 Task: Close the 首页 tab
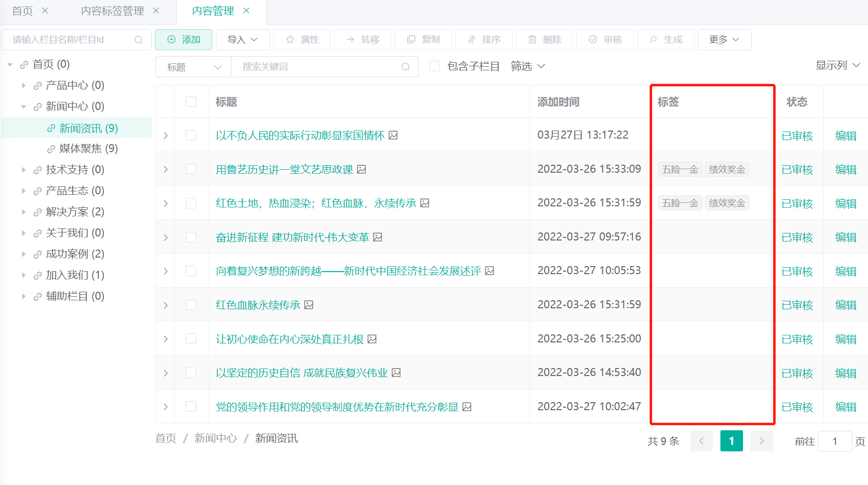45,11
